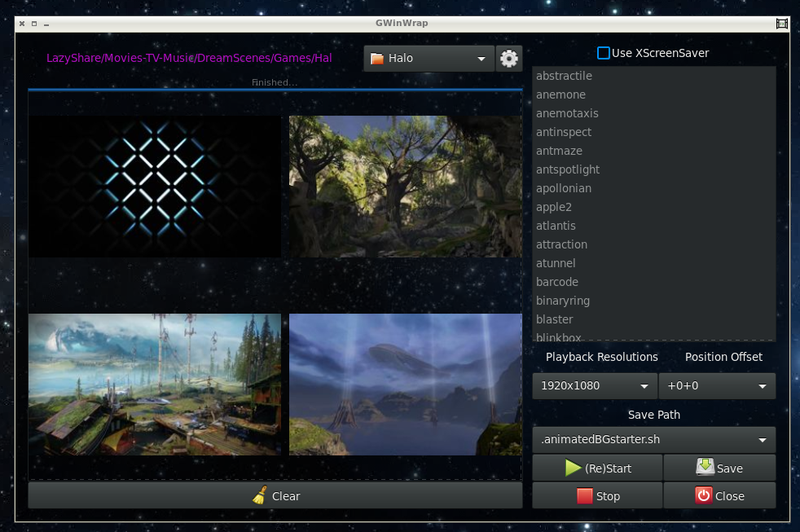Select antinspect in screensaver list
Image resolution: width=800 pixels, height=532 pixels.
tap(653, 132)
